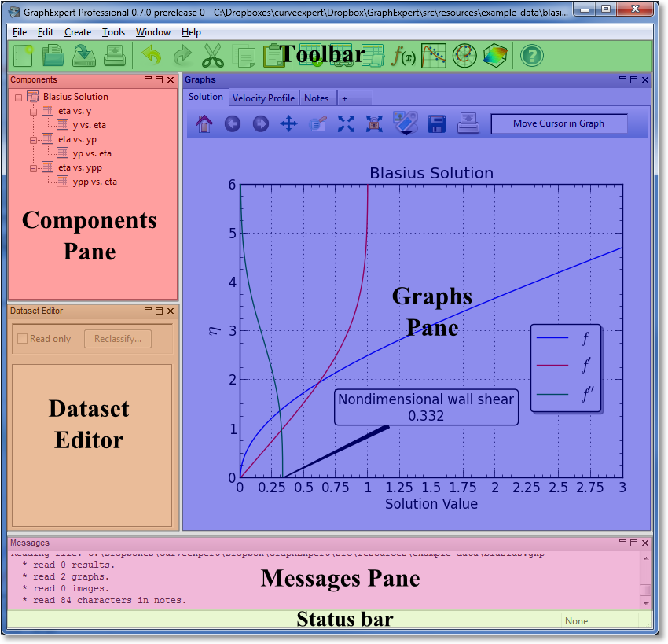Image resolution: width=668 pixels, height=644 pixels.
Task: Close the Graphs pane
Action: [x=645, y=79]
